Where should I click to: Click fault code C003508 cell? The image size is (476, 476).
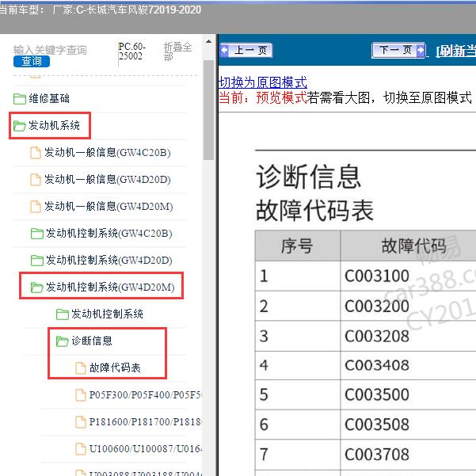click(408, 425)
